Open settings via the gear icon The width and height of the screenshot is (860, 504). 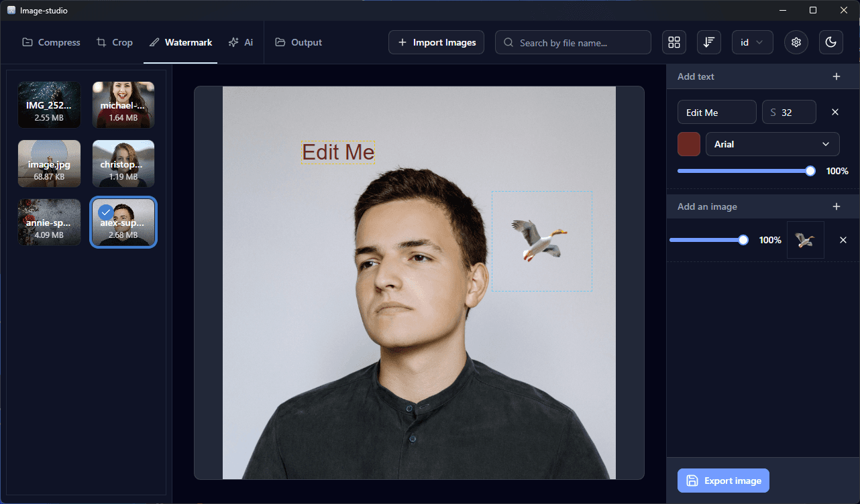coord(796,42)
